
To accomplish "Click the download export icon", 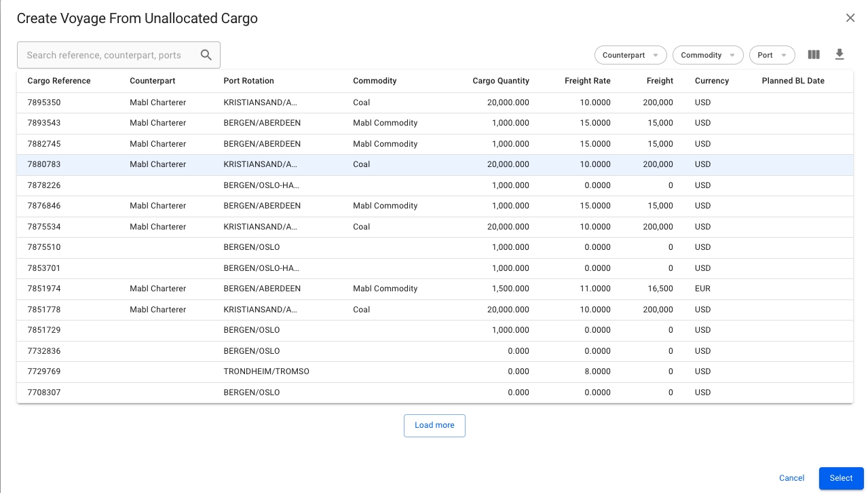I will pos(839,55).
